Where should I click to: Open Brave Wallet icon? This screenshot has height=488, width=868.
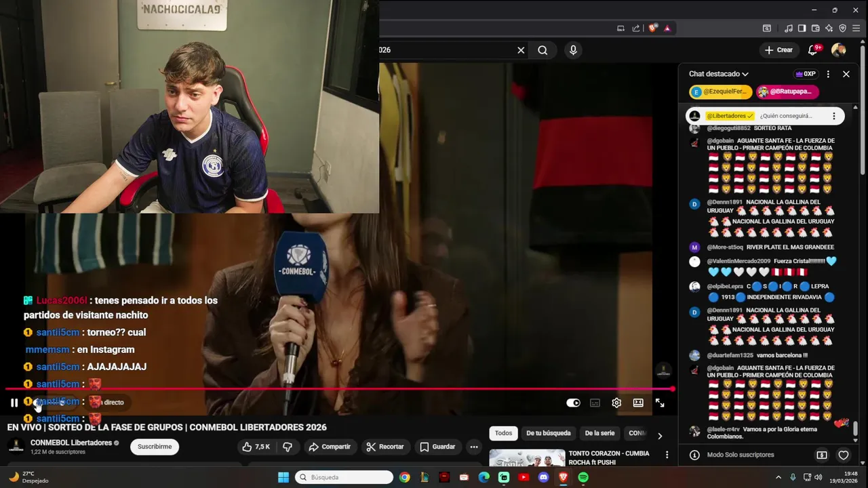click(x=815, y=28)
